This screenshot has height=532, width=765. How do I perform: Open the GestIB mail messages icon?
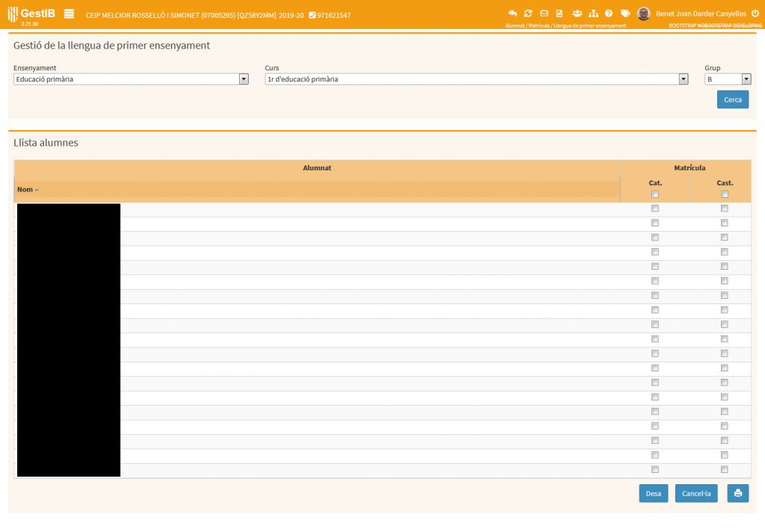pos(543,13)
